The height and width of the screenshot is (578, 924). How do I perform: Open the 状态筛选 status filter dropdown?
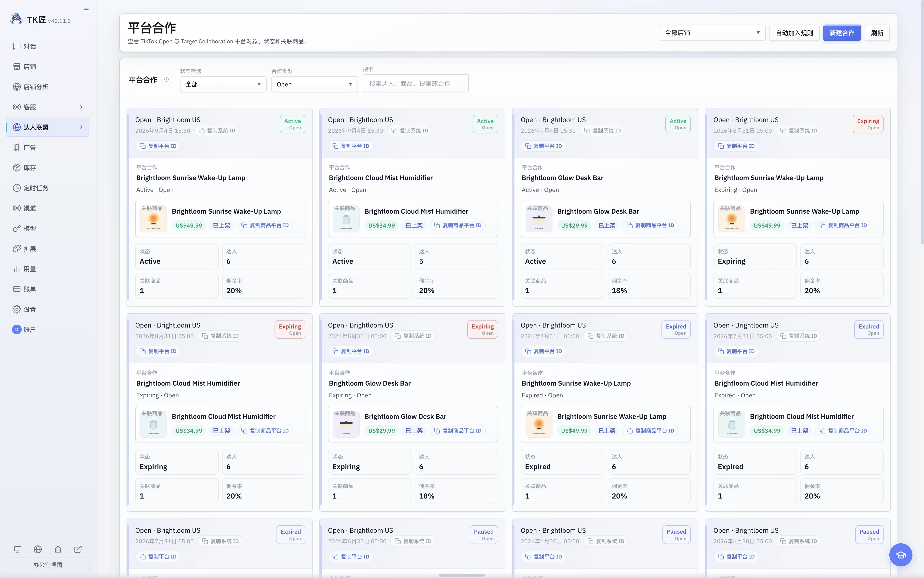(x=223, y=84)
